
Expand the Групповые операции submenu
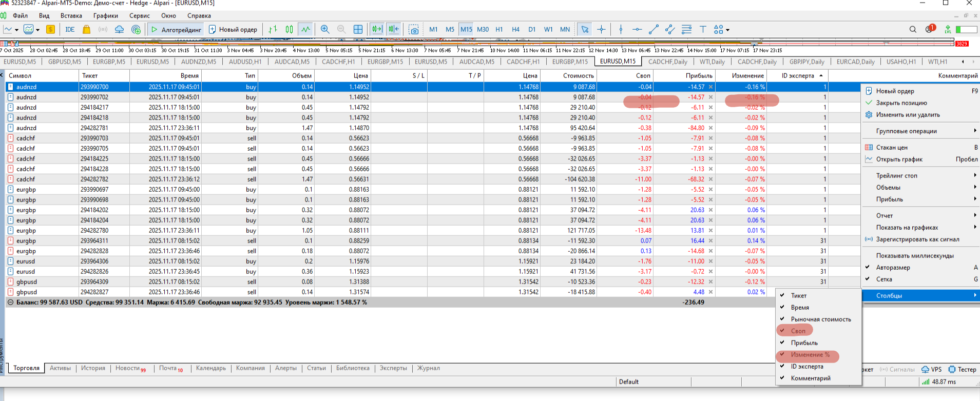[x=906, y=131]
